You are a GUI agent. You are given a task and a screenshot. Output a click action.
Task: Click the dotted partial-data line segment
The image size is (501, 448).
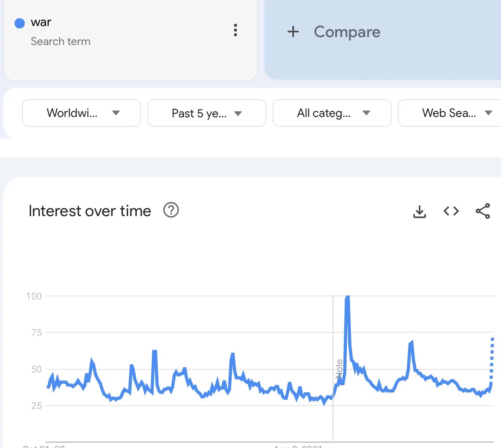[492, 360]
